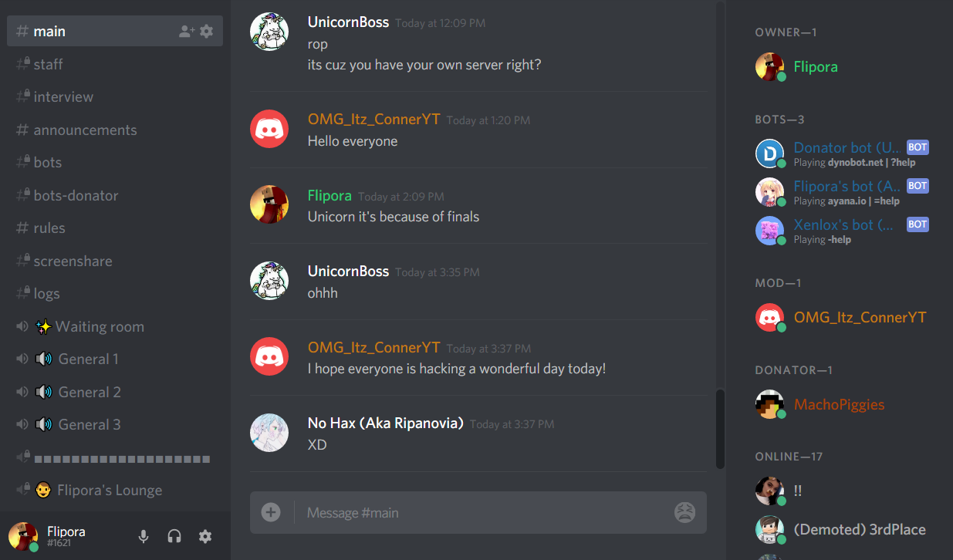Click Xenlox's bot purple avatar
This screenshot has height=560, width=953.
click(x=769, y=231)
